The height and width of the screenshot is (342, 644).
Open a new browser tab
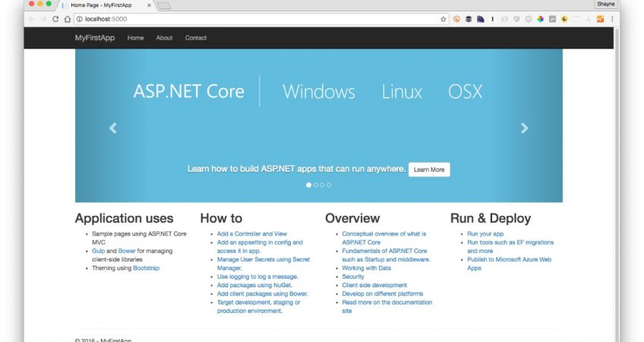(163, 6)
